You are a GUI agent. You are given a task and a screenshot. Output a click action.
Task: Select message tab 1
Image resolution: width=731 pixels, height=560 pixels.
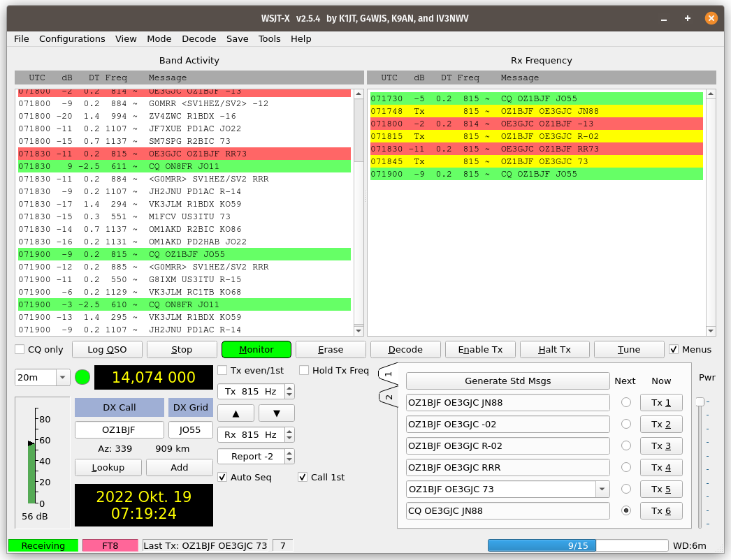[x=389, y=375]
